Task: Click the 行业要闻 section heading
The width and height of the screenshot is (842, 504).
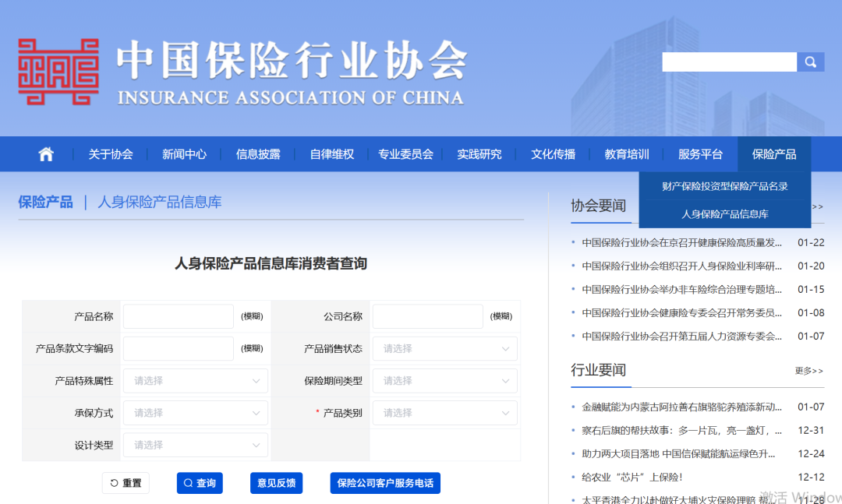Action: tap(598, 370)
